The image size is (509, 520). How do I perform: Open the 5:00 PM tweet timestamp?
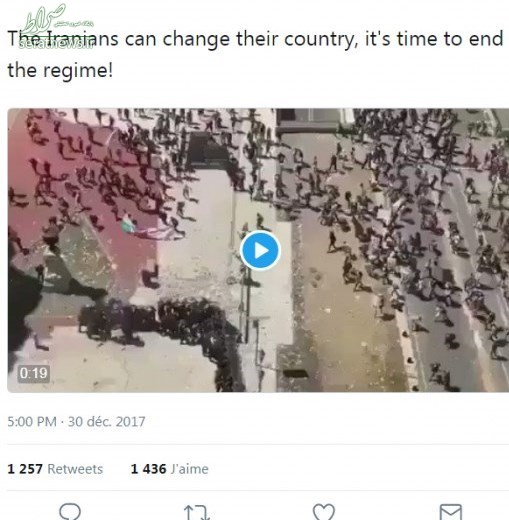click(32, 422)
